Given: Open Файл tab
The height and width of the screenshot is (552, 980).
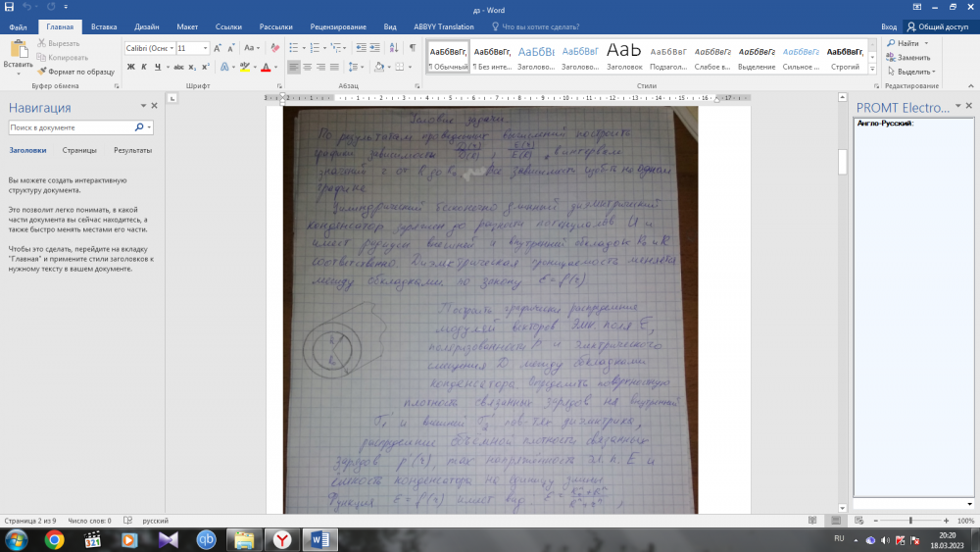Looking at the screenshot, I should 18,26.
